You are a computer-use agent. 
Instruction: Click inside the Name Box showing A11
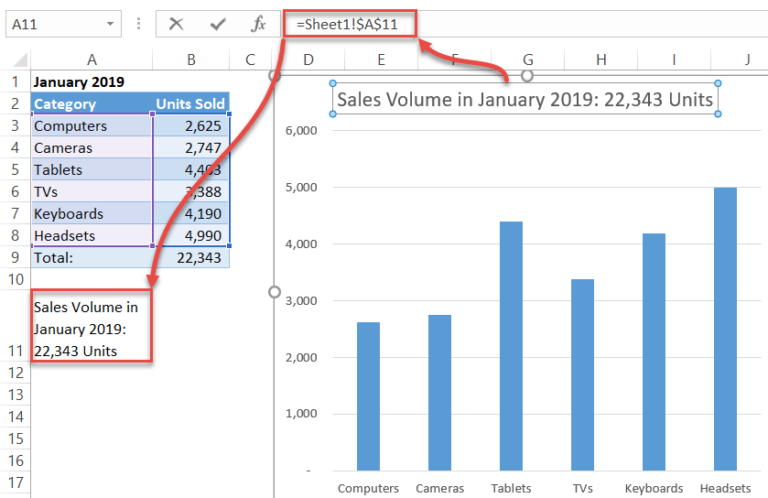pyautogui.click(x=56, y=24)
